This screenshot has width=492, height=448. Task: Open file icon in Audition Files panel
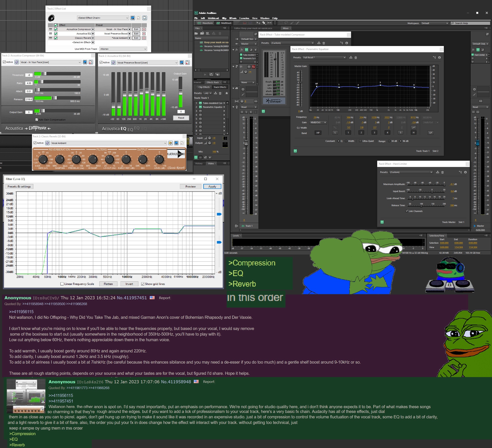[x=196, y=33]
